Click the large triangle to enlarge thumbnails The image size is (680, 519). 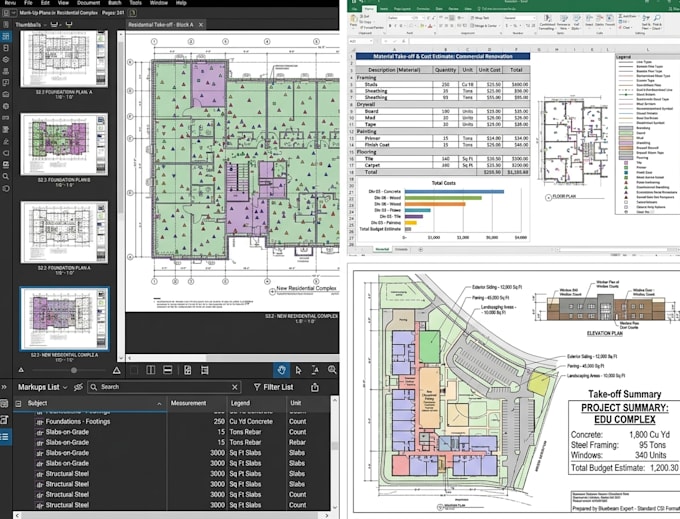coord(116,370)
